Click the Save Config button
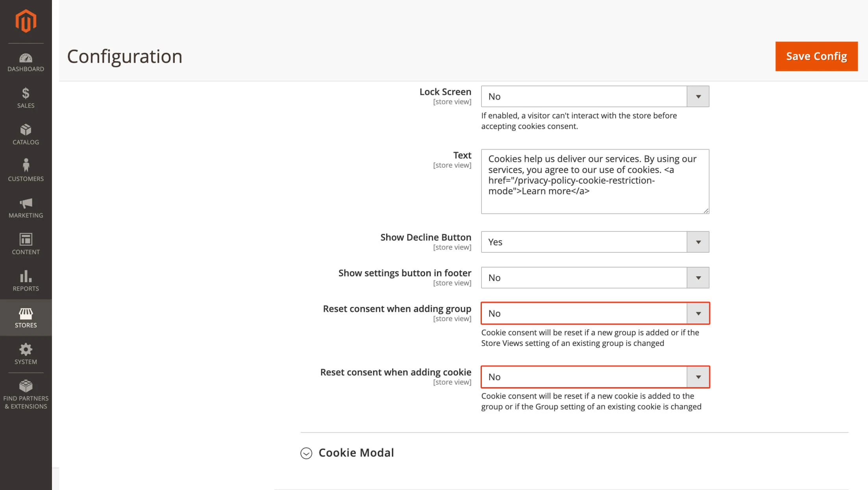Viewport: 868px width, 490px height. (x=817, y=56)
